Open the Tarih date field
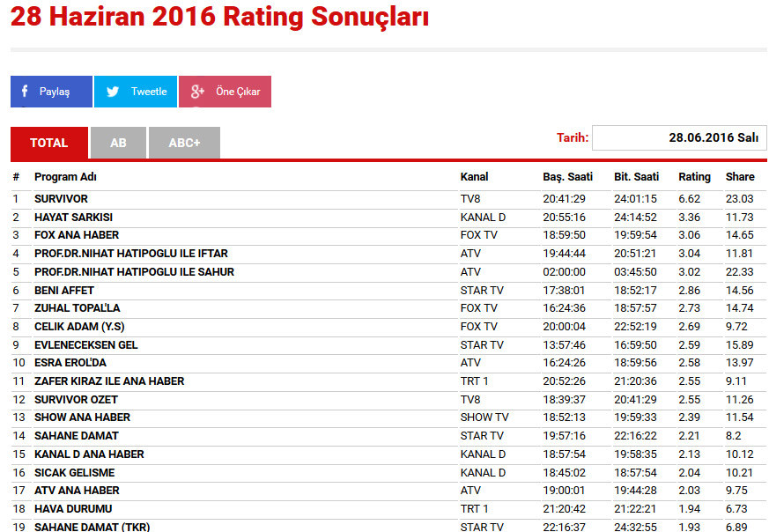The width and height of the screenshot is (769, 532). [x=679, y=137]
